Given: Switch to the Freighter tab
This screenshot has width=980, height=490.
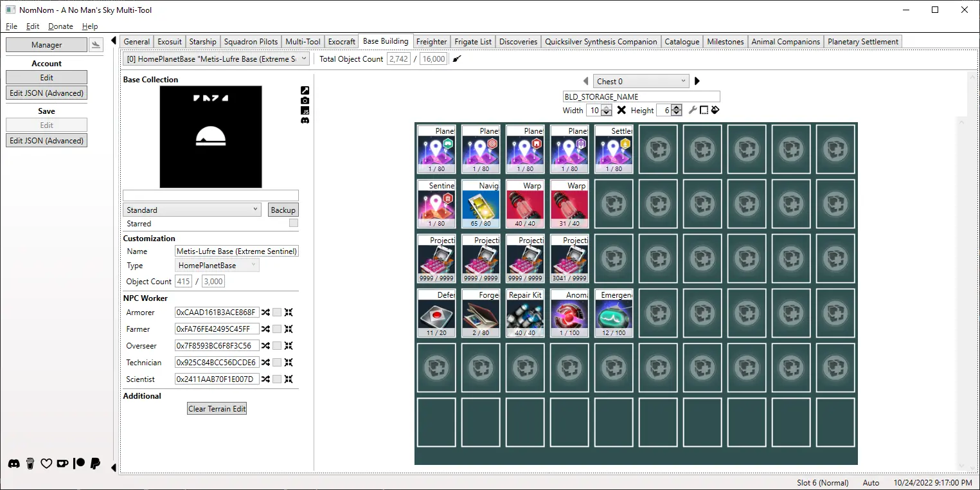Looking at the screenshot, I should click(x=431, y=42).
